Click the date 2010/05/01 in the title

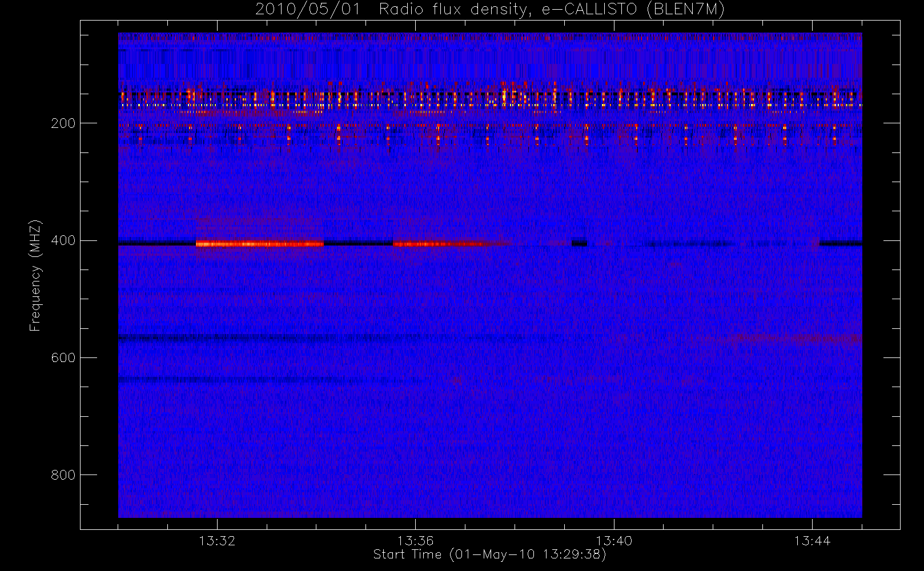[x=308, y=10]
